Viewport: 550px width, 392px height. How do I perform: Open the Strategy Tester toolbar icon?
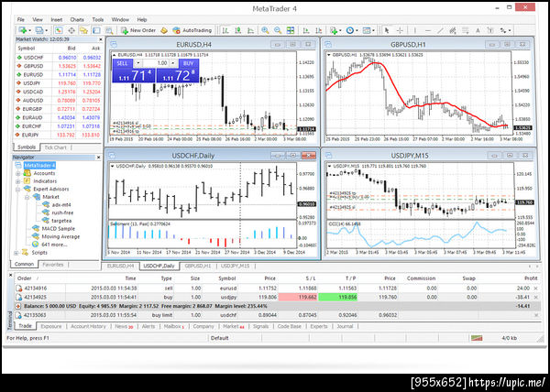click(x=109, y=30)
